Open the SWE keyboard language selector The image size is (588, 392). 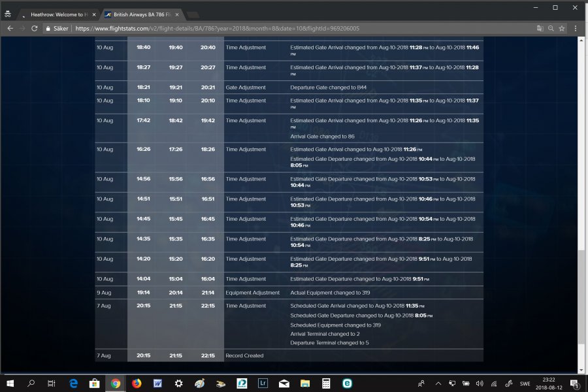pos(525,384)
